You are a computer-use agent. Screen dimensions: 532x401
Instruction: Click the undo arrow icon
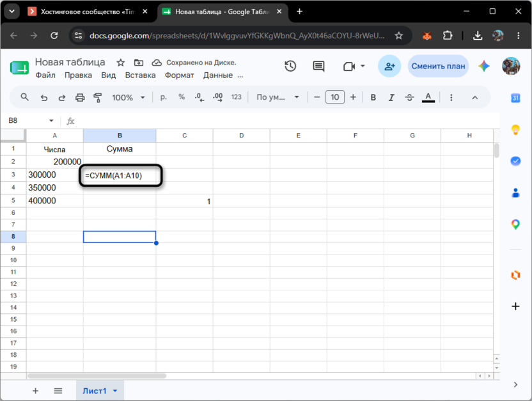(44, 98)
